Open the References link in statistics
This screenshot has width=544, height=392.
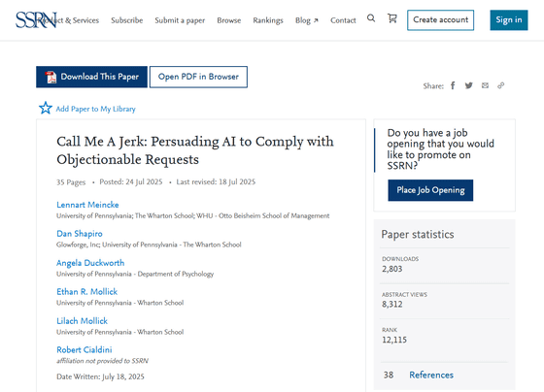431,375
